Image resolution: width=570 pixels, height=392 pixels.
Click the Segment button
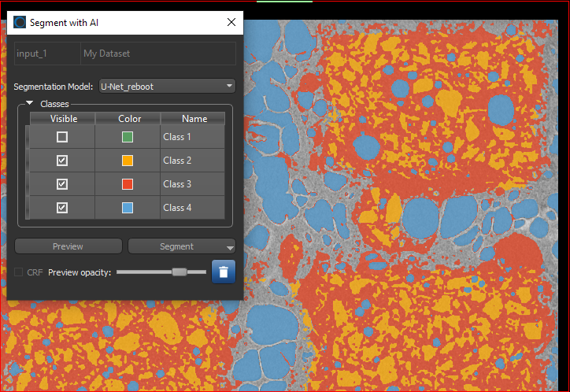point(176,246)
